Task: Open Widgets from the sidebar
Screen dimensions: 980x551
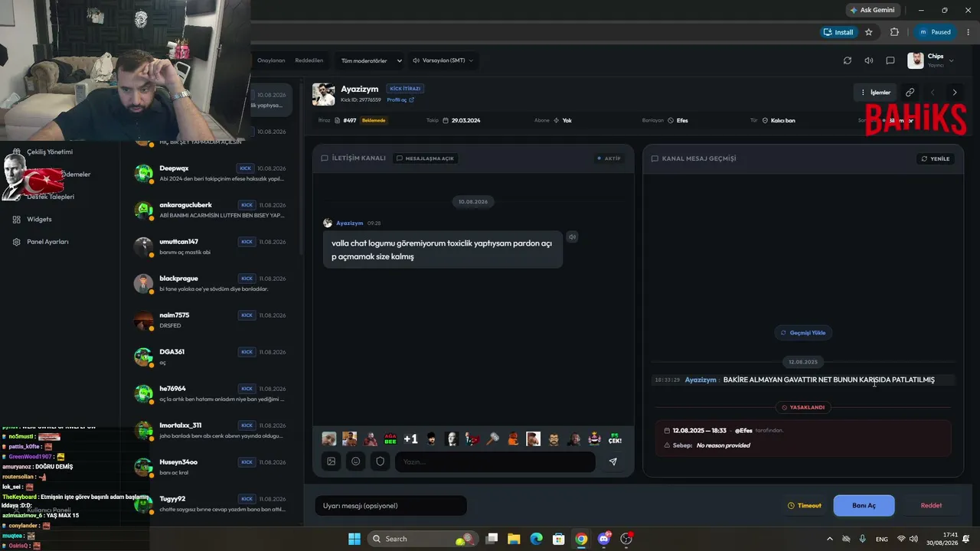Action: (39, 219)
